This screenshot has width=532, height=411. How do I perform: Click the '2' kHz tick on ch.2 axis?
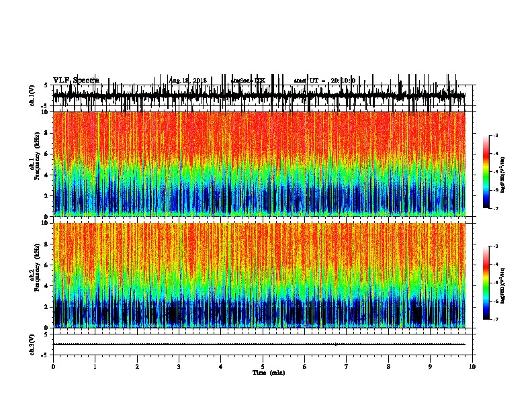(47, 307)
